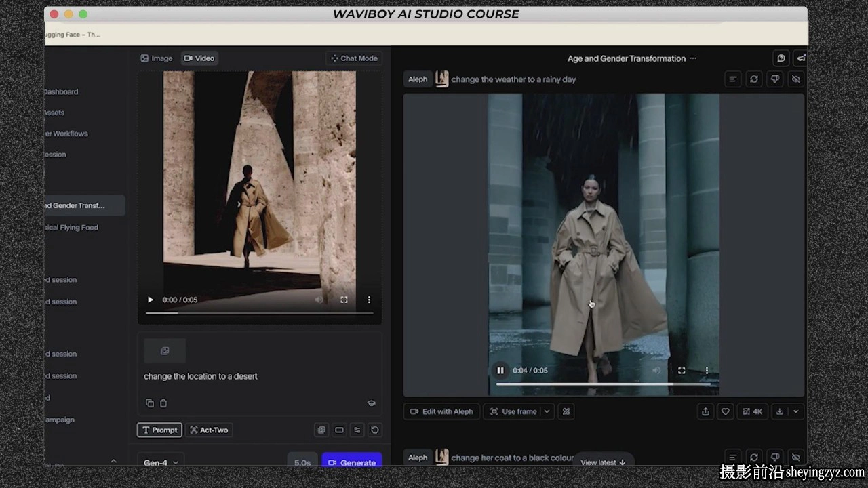Open Dashboard in the sidebar
The width and height of the screenshot is (868, 488).
point(61,91)
